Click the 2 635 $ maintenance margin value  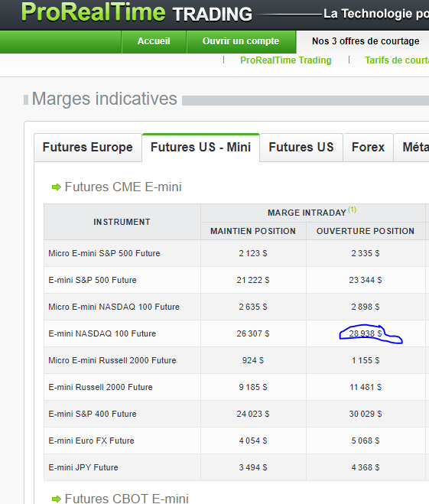point(253,307)
